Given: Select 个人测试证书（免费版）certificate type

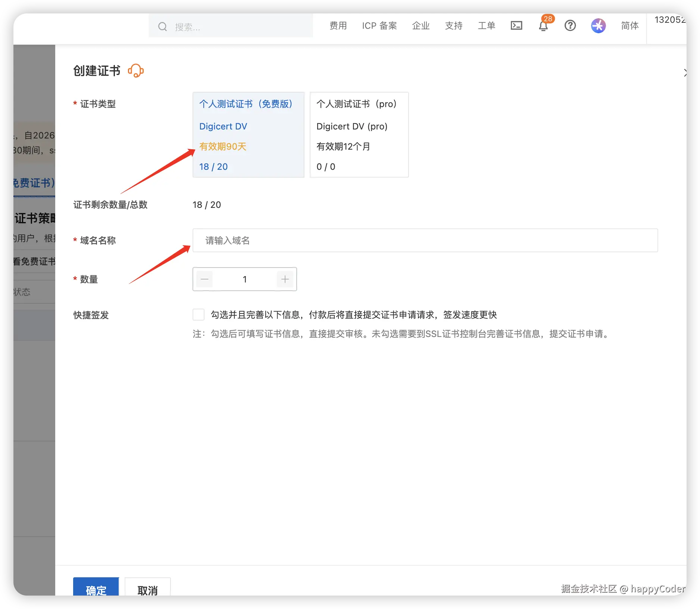Looking at the screenshot, I should pyautogui.click(x=249, y=135).
